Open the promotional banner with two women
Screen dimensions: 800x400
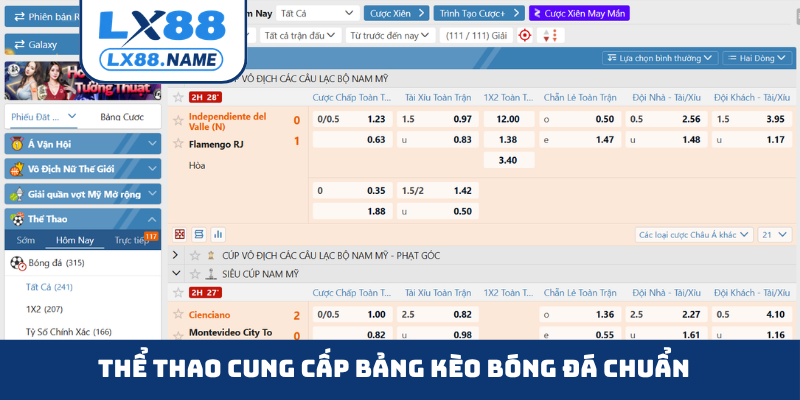[x=83, y=81]
